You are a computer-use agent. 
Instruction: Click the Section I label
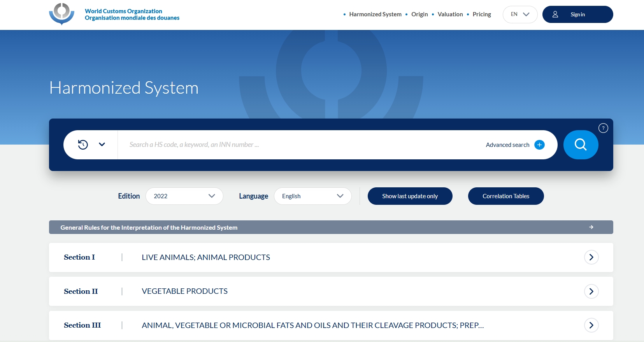[79, 257]
